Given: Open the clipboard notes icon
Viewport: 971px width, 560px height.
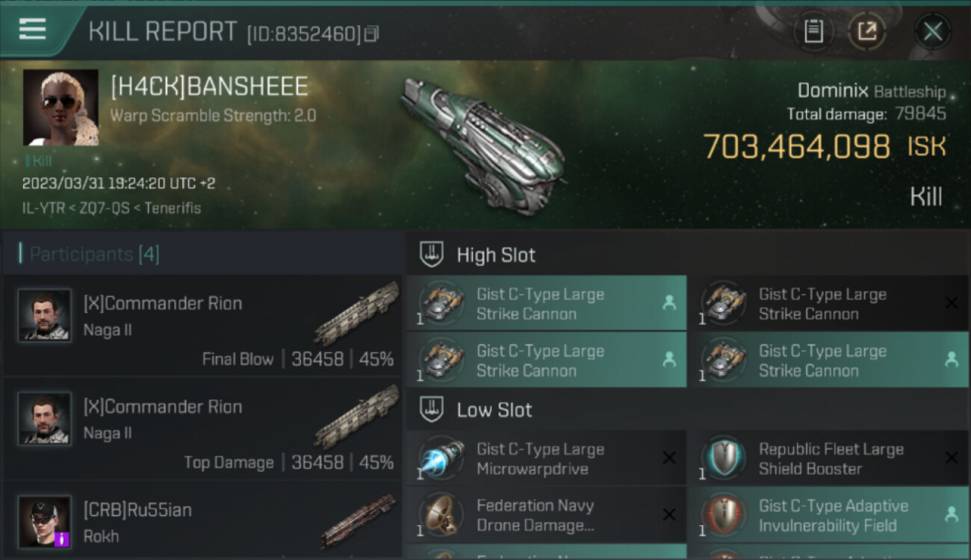Looking at the screenshot, I should [813, 31].
